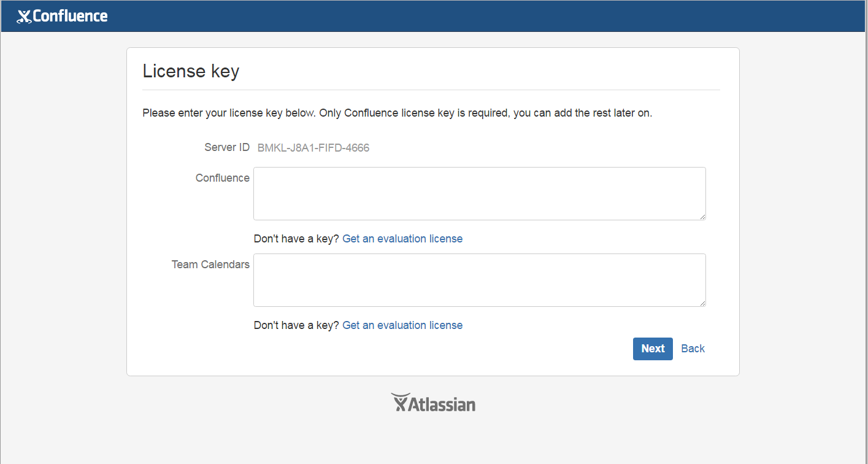Click the Confluence logo icon in header
This screenshot has height=464, width=868.
tap(24, 17)
